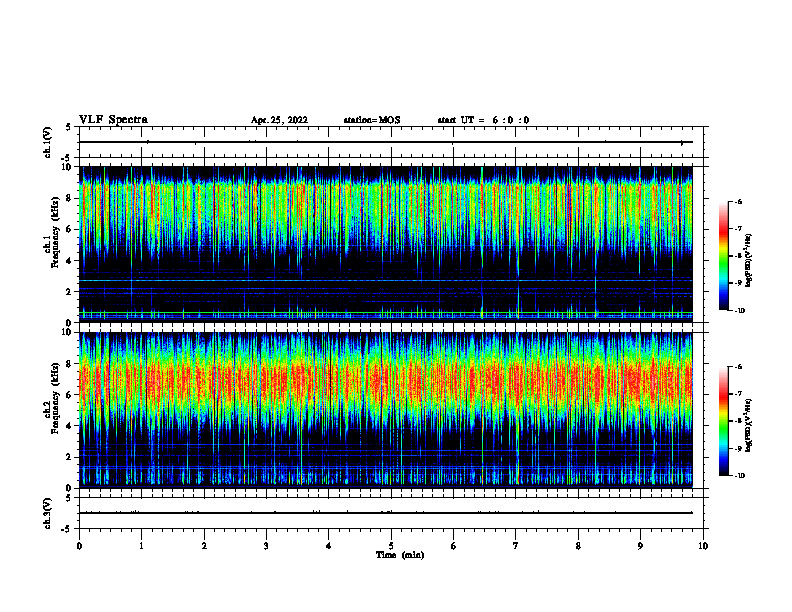Click the time axis tick label "3"
Image resolution: width=792 pixels, height=612 pixels.
[266, 546]
